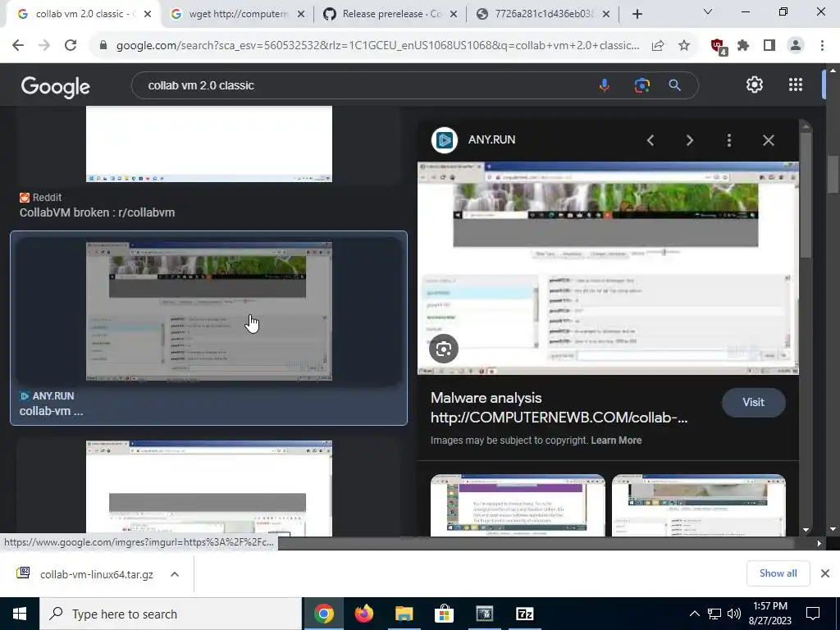The image size is (840, 630).
Task: Open a new browser tab
Action: [637, 15]
